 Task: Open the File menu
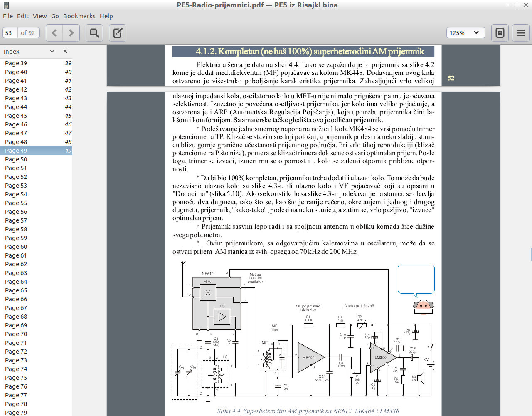8,16
